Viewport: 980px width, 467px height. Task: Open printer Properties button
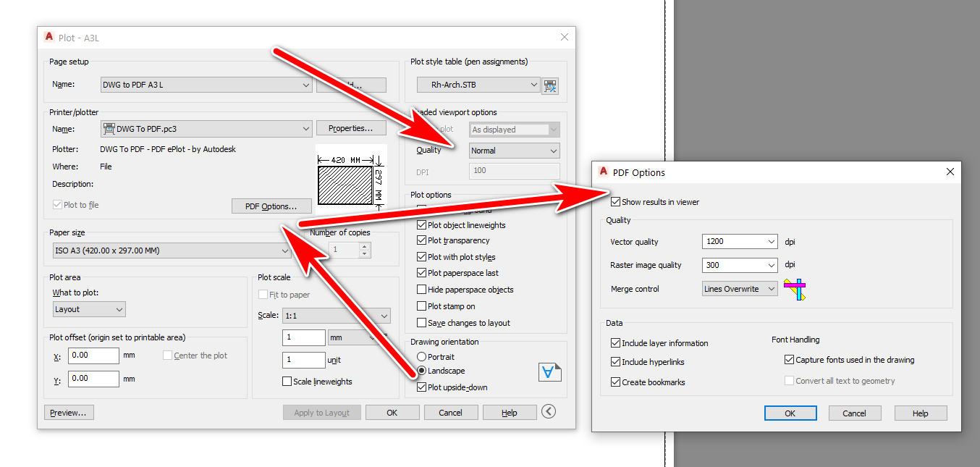[x=351, y=128]
